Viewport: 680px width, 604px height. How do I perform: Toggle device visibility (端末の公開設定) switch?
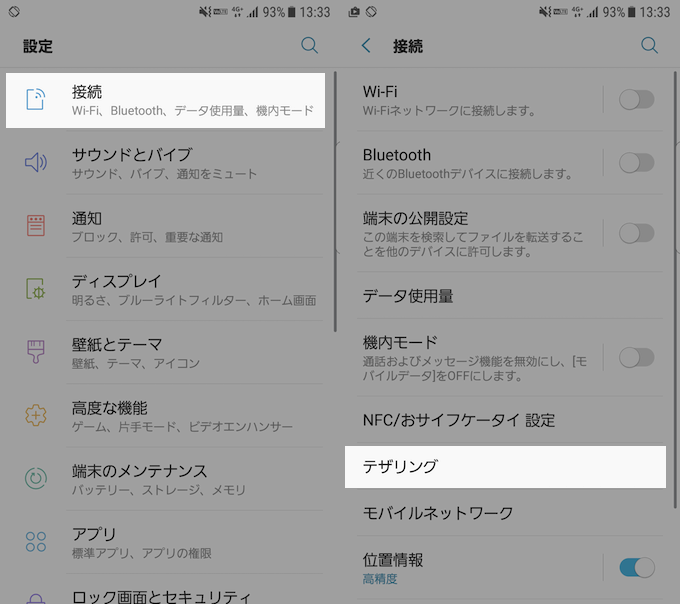click(x=636, y=233)
